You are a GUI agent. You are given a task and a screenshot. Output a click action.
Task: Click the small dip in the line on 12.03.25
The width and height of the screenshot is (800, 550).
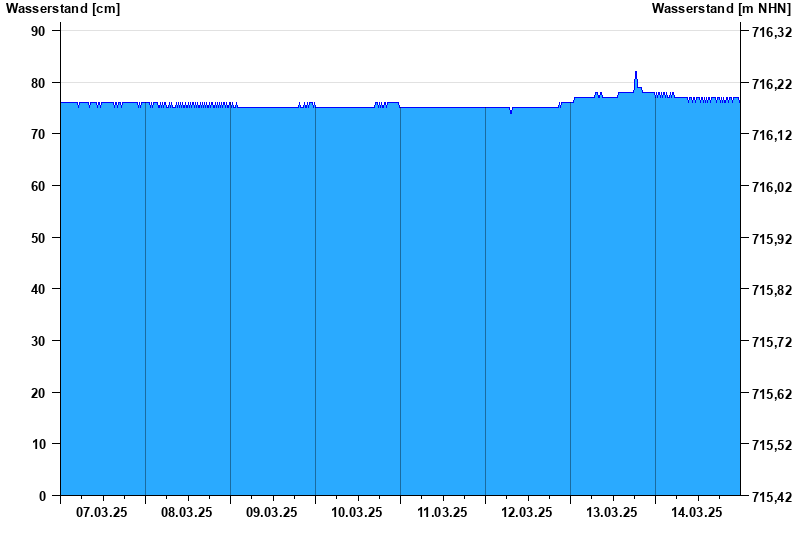[x=511, y=112]
